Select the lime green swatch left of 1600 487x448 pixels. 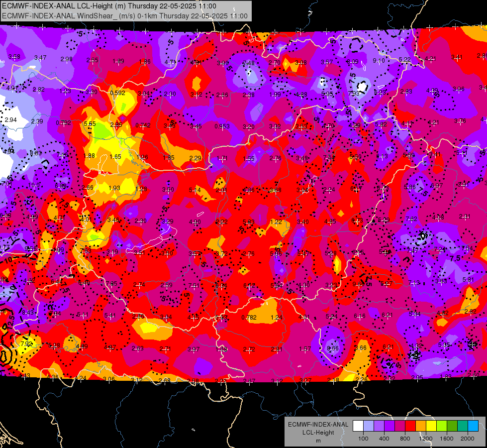(442, 426)
